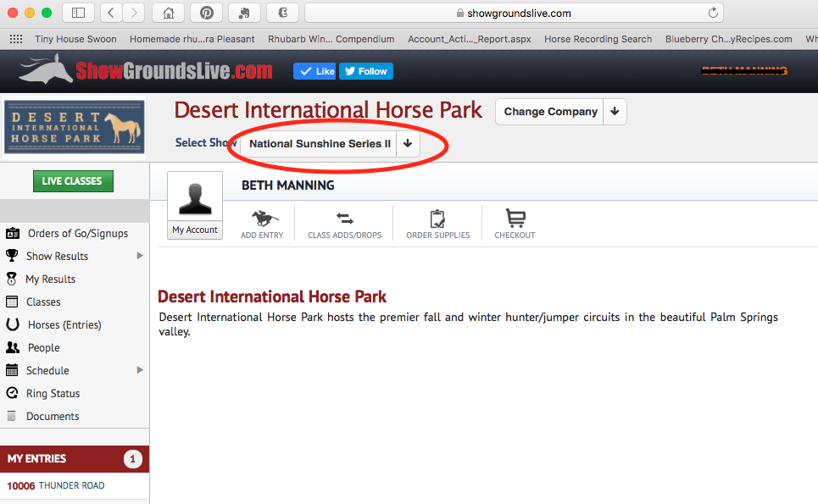Click the ShowGroundsLive.com red site title

click(x=175, y=70)
